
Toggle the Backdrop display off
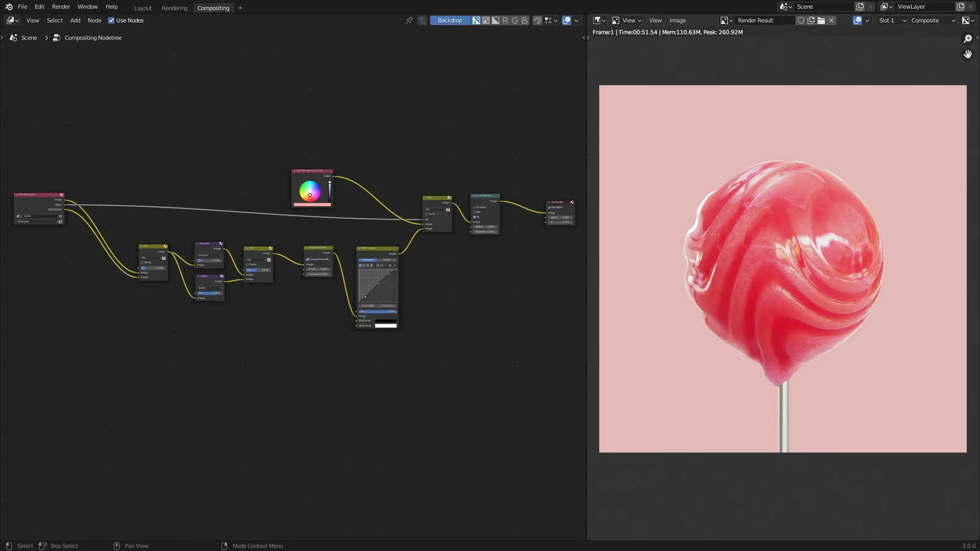[450, 20]
